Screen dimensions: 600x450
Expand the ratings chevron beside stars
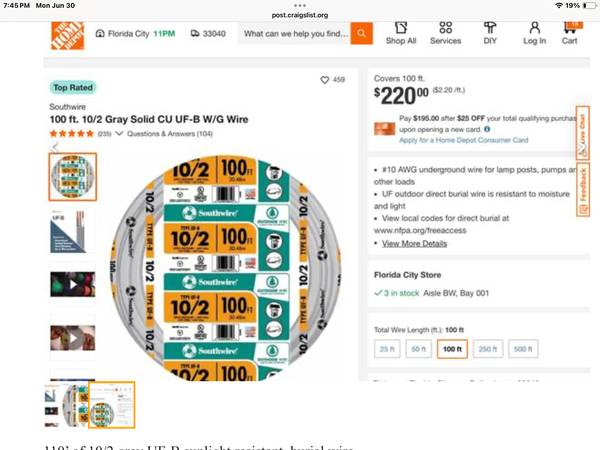[119, 134]
